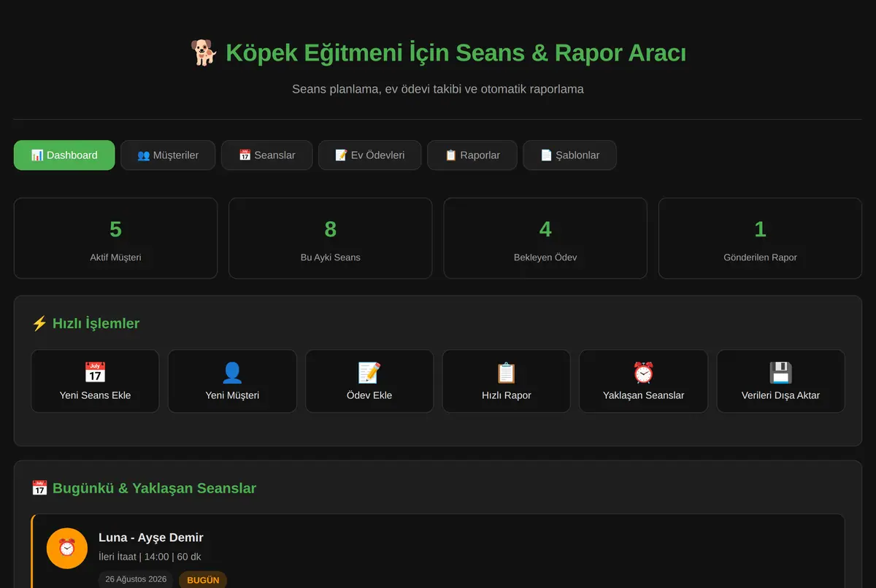Click the Verileri Dışa Aktar button label
Image resolution: width=876 pixels, height=588 pixels.
[x=781, y=395]
